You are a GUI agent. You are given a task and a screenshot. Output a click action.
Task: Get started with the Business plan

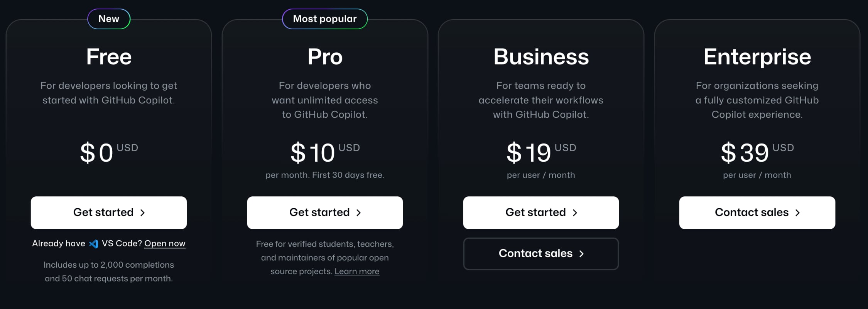point(541,213)
